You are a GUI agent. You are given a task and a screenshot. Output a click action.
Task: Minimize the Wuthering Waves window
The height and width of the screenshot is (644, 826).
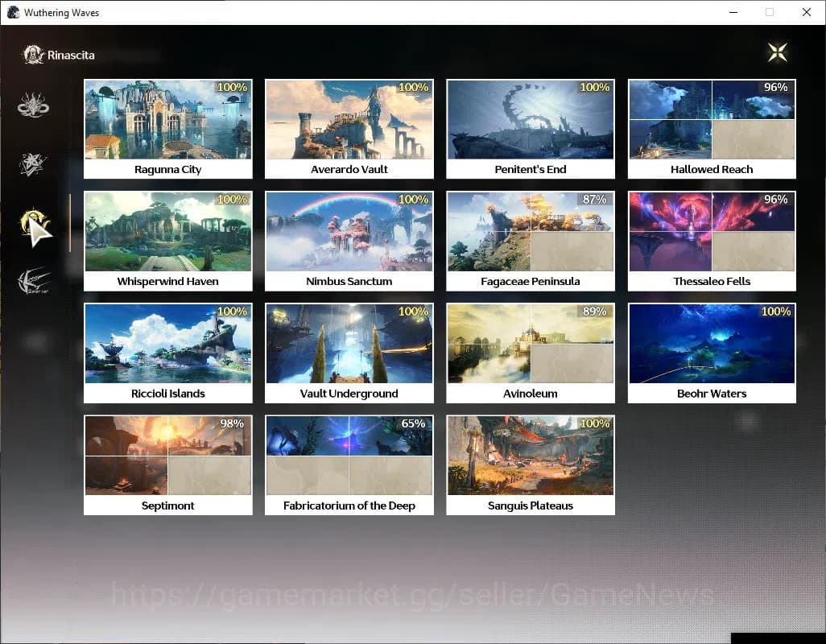tap(733, 12)
